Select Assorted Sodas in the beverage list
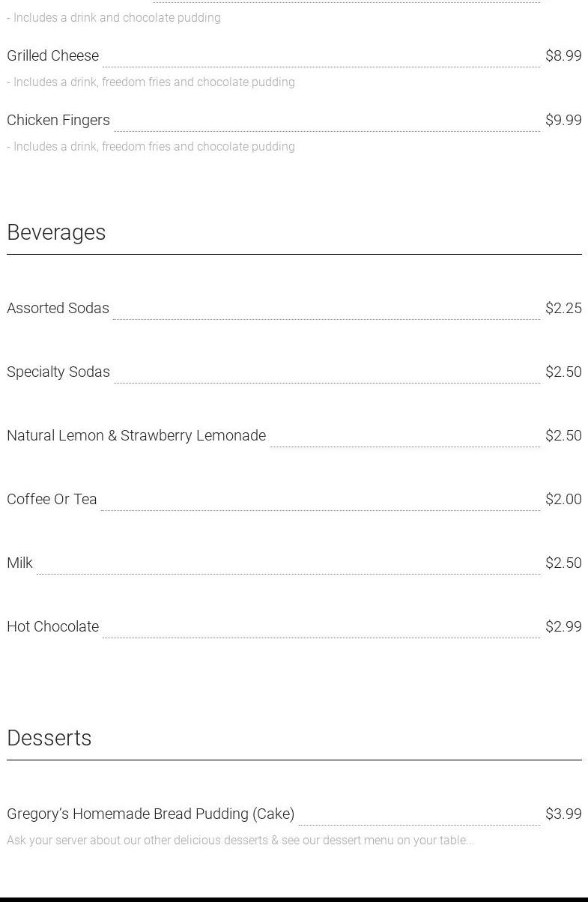Screen dimensions: 588x902 [58, 308]
